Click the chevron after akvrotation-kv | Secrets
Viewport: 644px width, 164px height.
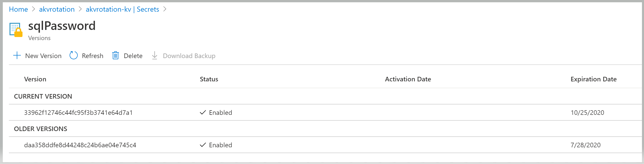(165, 9)
